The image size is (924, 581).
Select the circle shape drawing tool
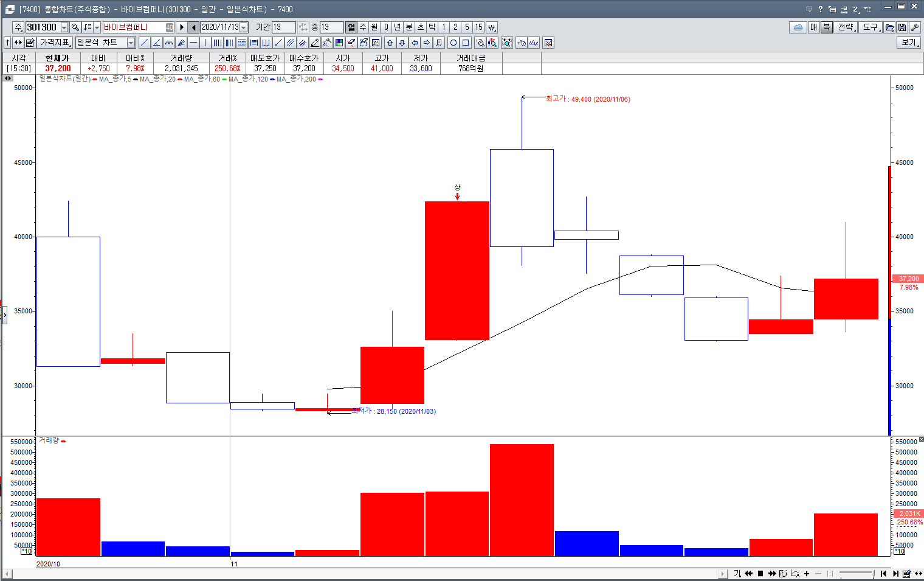(x=453, y=43)
